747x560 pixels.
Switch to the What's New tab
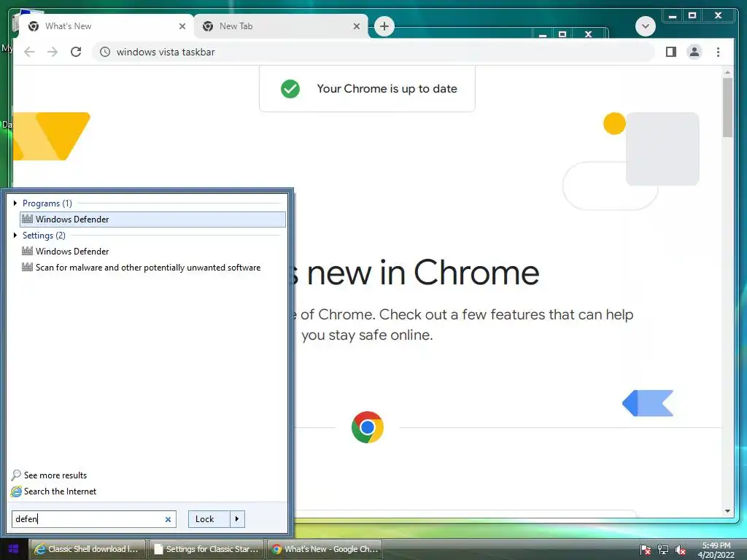coord(107,26)
